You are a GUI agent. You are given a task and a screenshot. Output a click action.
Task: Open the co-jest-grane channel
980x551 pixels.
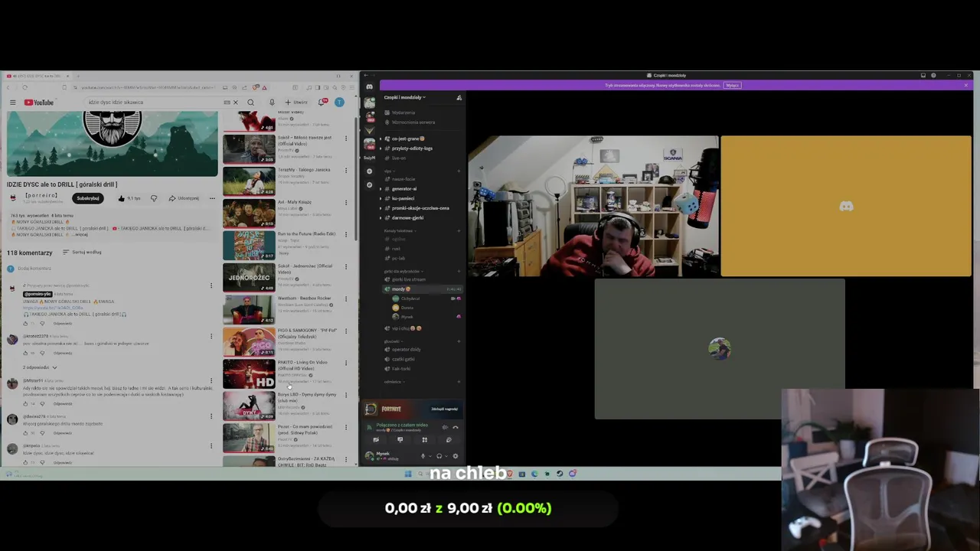(x=408, y=139)
